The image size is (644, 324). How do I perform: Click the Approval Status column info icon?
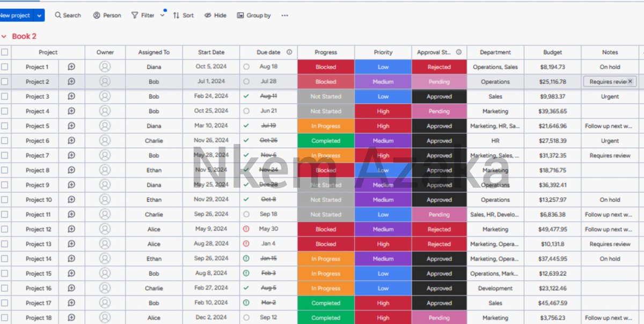(459, 52)
